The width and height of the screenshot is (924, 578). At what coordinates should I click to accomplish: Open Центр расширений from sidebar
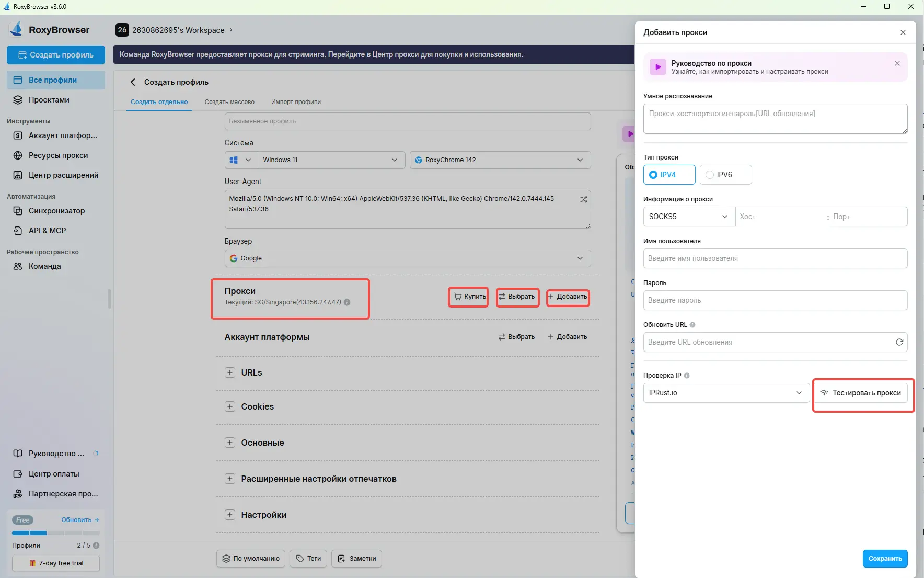(x=63, y=175)
